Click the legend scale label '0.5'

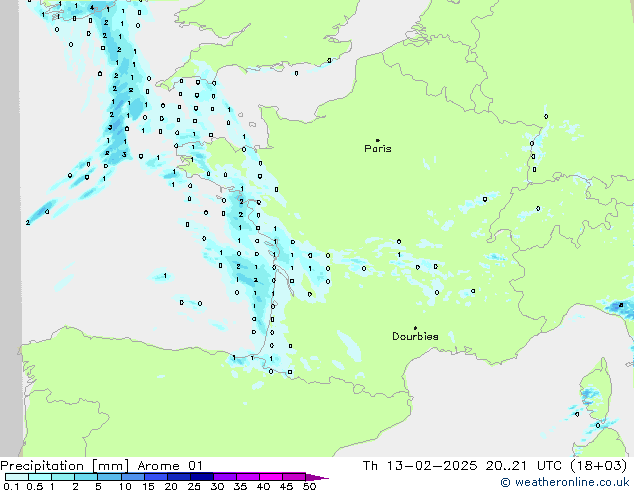tap(34, 486)
